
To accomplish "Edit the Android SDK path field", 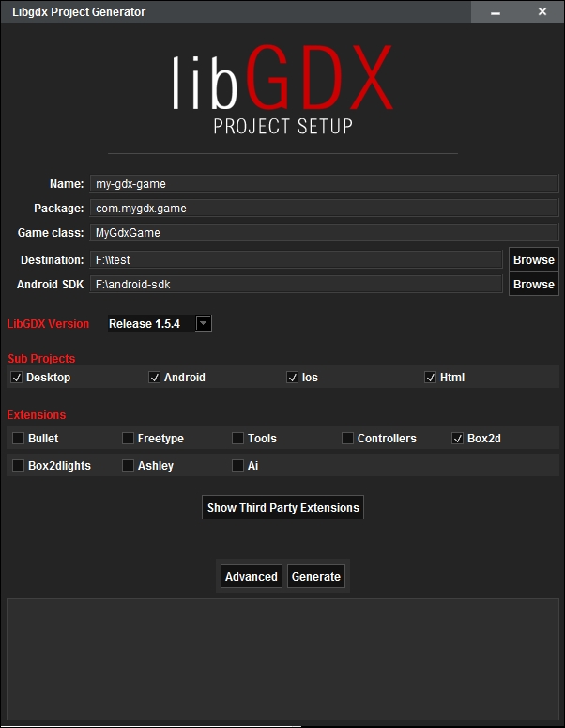I will click(296, 284).
